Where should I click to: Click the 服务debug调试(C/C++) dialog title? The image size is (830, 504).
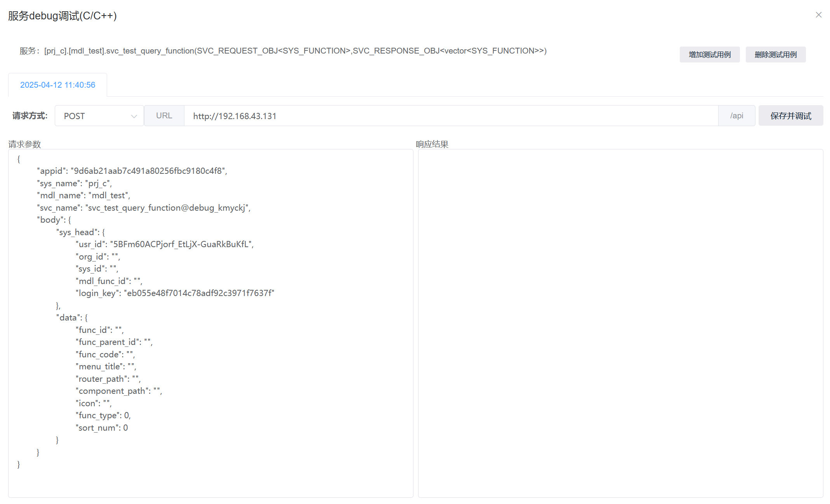coord(62,16)
